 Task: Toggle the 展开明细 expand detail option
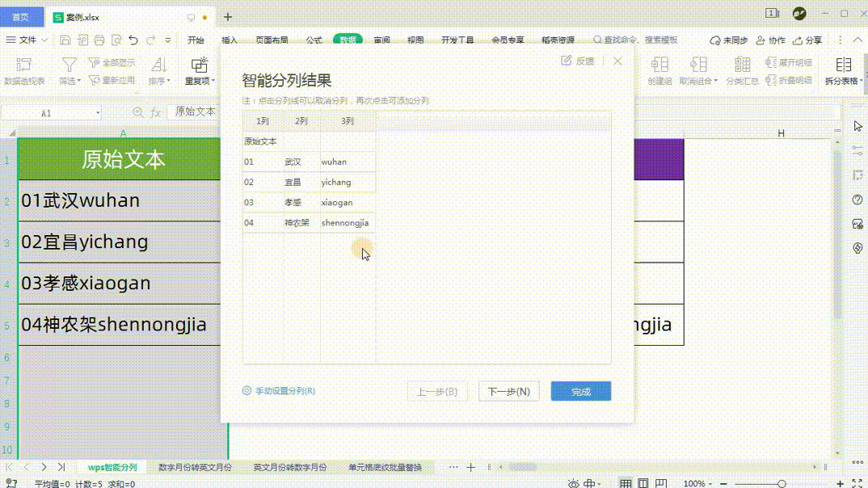point(789,63)
